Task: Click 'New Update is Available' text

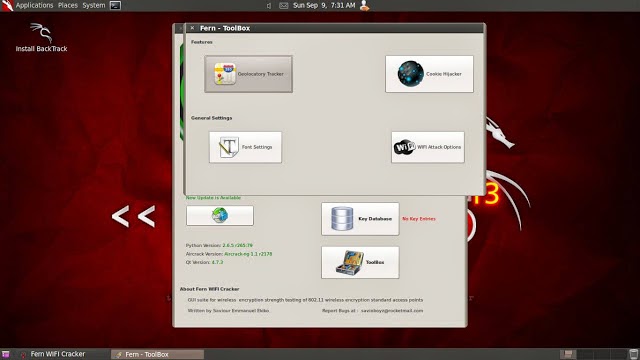Action: click(x=213, y=198)
